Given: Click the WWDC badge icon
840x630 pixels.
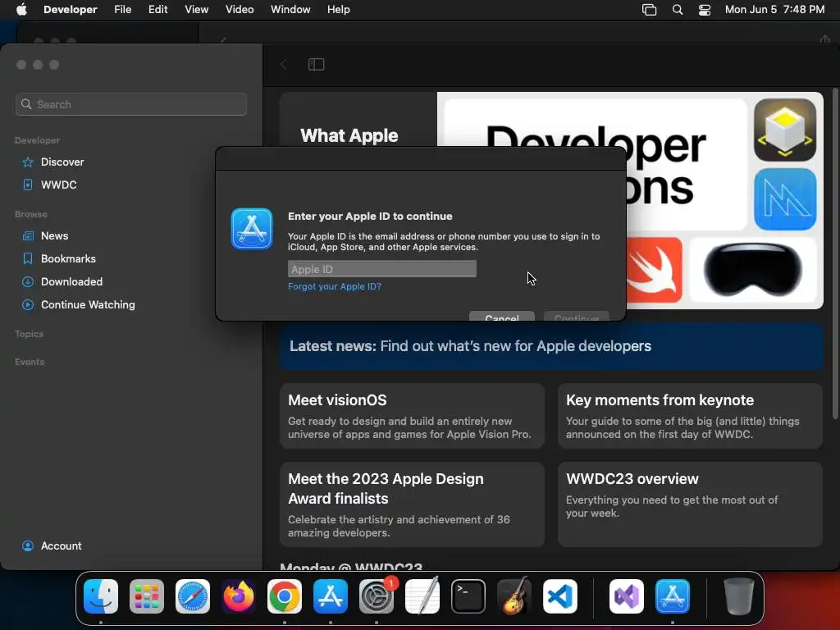Looking at the screenshot, I should [x=28, y=185].
